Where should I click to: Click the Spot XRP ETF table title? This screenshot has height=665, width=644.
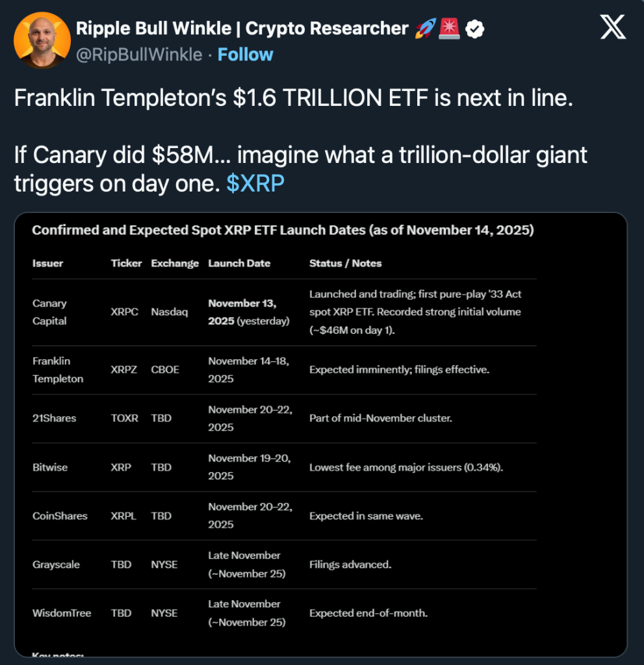tap(283, 231)
